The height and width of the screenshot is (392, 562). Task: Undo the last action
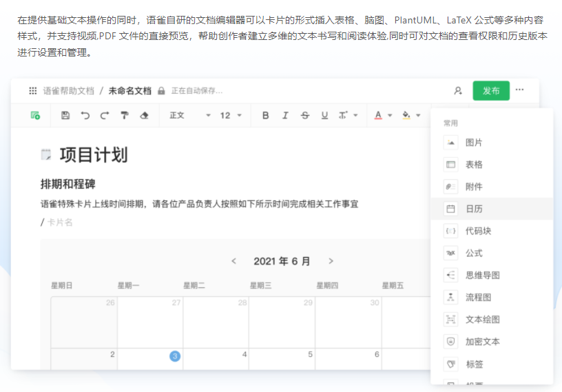tap(85, 116)
